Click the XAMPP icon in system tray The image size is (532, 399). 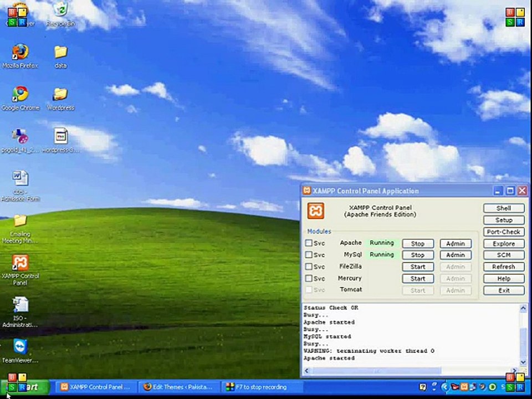(464, 387)
